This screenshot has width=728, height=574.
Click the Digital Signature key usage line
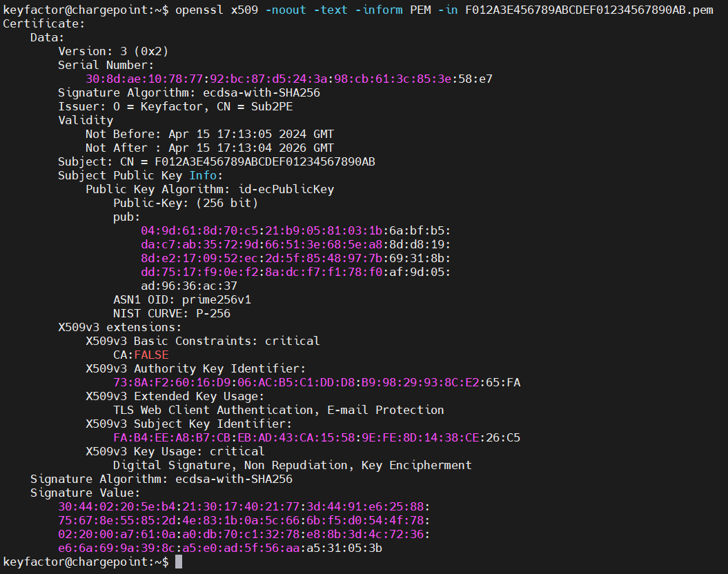(x=292, y=465)
